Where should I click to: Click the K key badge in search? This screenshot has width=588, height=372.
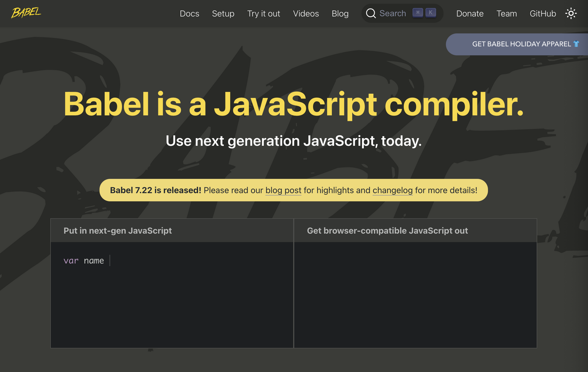pos(431,13)
